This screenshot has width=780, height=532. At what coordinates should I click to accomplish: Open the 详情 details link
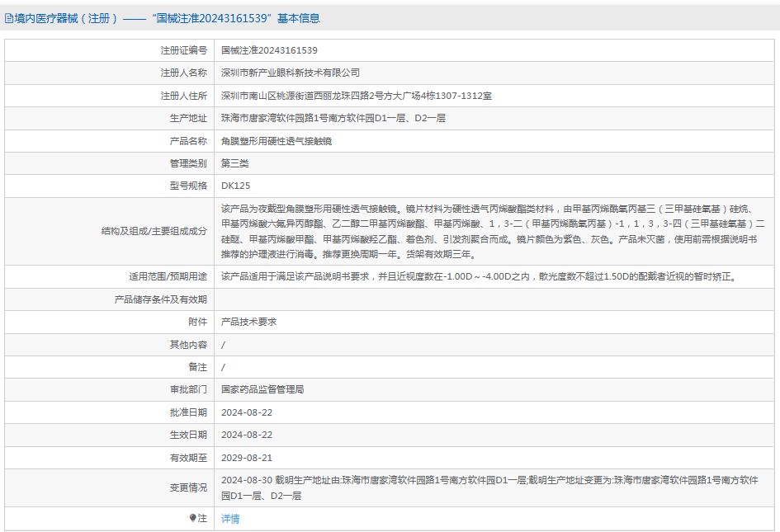230,519
